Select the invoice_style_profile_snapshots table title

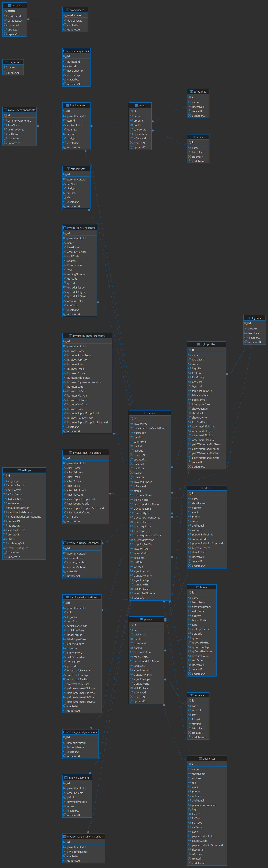[85, 836]
